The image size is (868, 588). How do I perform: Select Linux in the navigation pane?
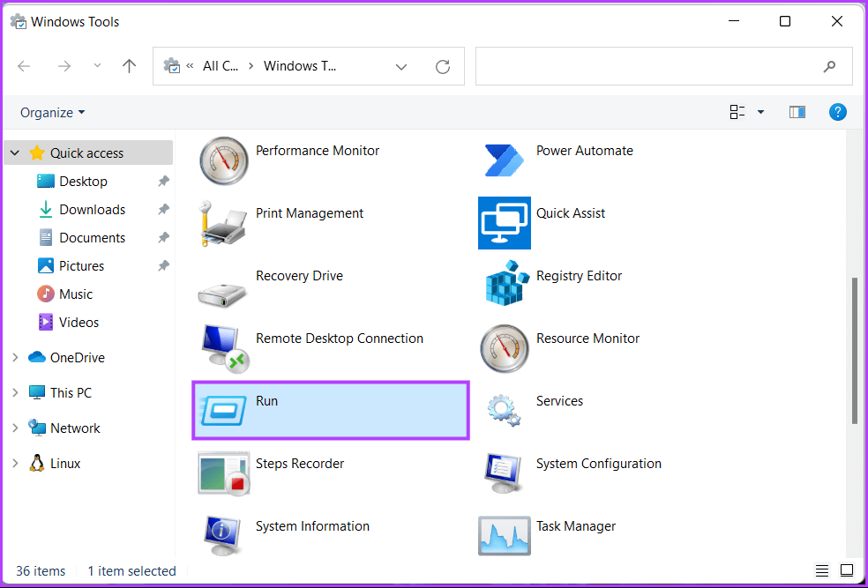point(64,464)
